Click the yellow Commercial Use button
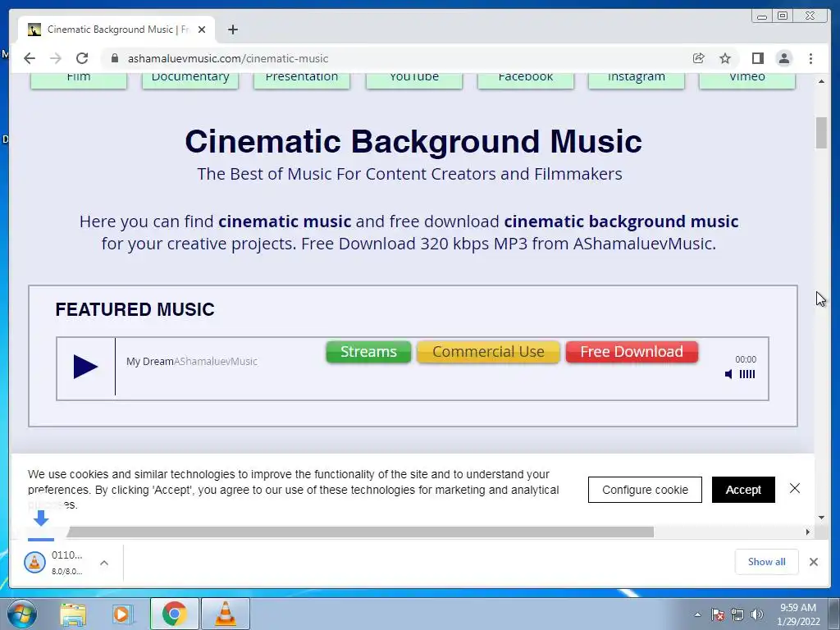The width and height of the screenshot is (840, 630). (x=488, y=352)
